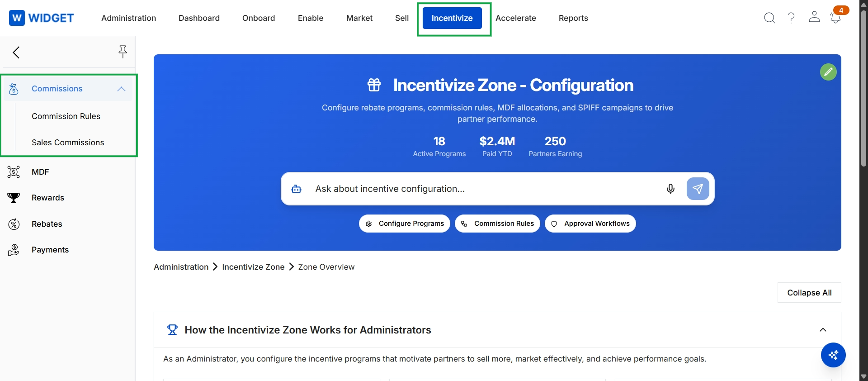Click the Widget logo
Viewport: 868px width, 381px height.
click(x=42, y=18)
